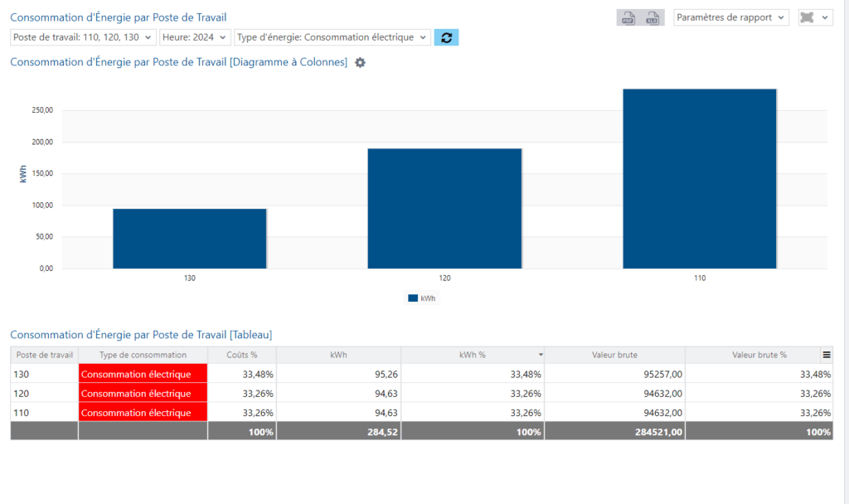Click the 130 cell in the table
The width and height of the screenshot is (849, 504).
45,374
